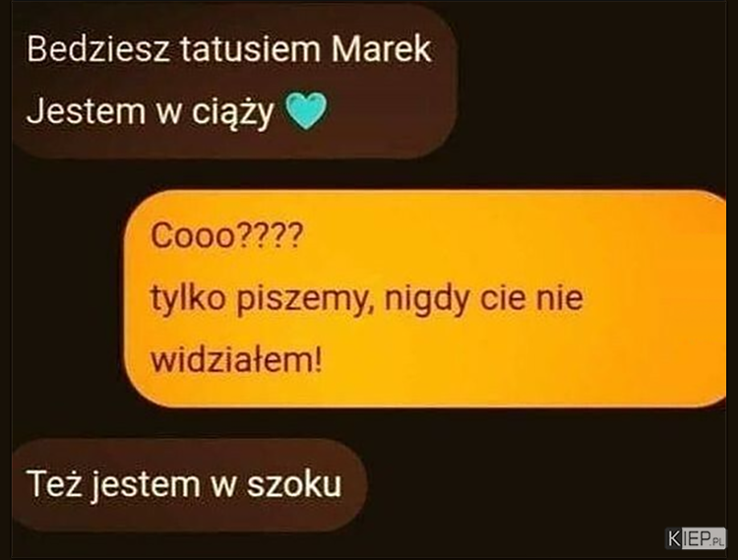Tap the word 'widziałem!' in orange bubble
This screenshot has width=738, height=560.
(236, 359)
